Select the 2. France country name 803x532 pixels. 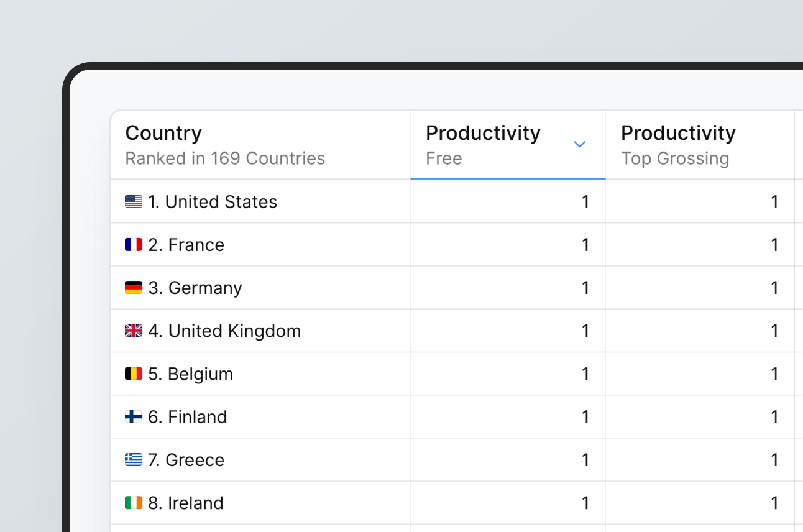(x=196, y=245)
